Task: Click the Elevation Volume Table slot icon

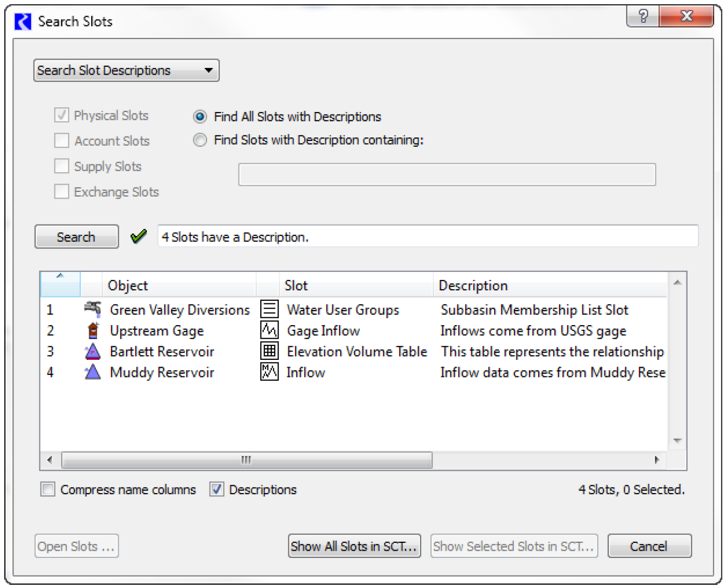Action: pos(269,352)
